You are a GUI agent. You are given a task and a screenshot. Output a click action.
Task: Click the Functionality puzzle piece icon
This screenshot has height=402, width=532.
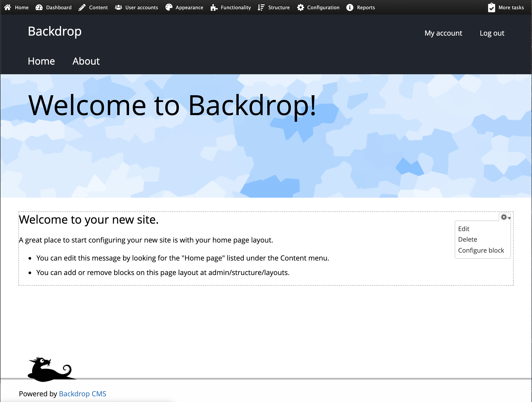214,7
